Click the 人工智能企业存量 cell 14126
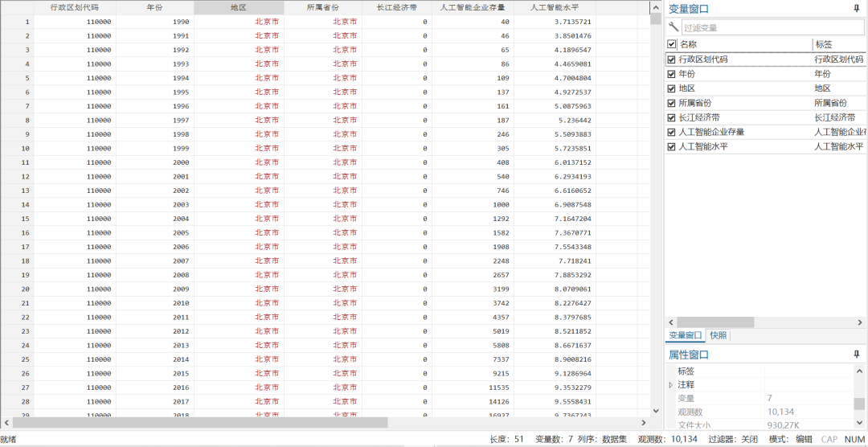The image size is (868, 447). (473, 402)
